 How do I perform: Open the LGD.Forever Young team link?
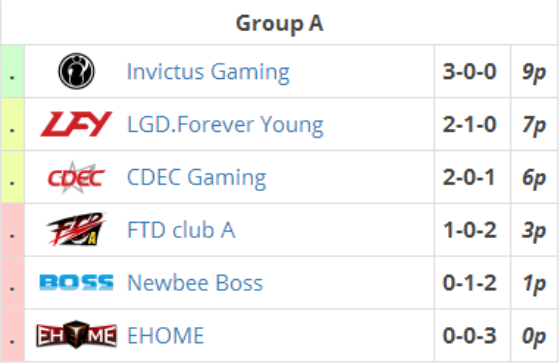[x=225, y=125]
